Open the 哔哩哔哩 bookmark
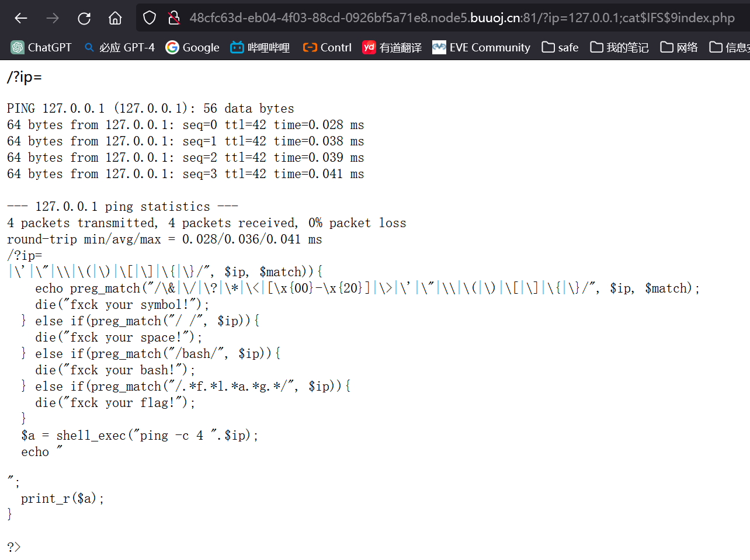 (x=261, y=47)
